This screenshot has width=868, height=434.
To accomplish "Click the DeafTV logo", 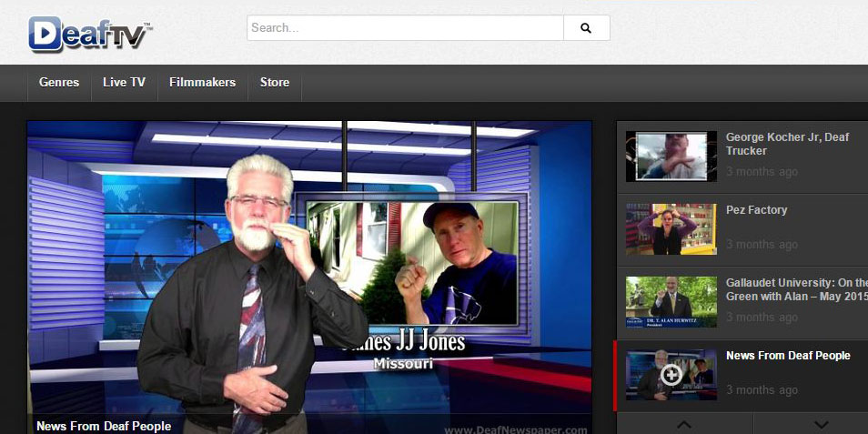I will 90,34.
